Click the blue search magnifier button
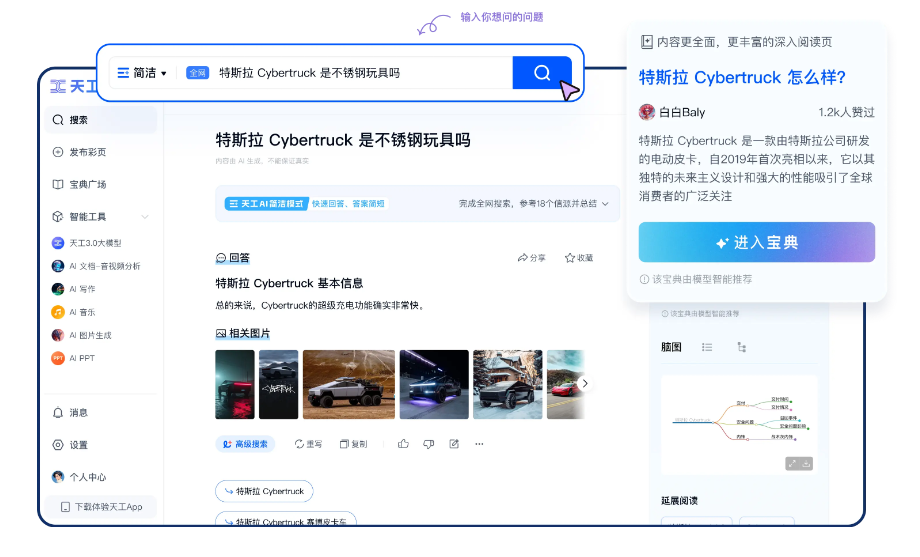The width and height of the screenshot is (920, 557). point(542,73)
